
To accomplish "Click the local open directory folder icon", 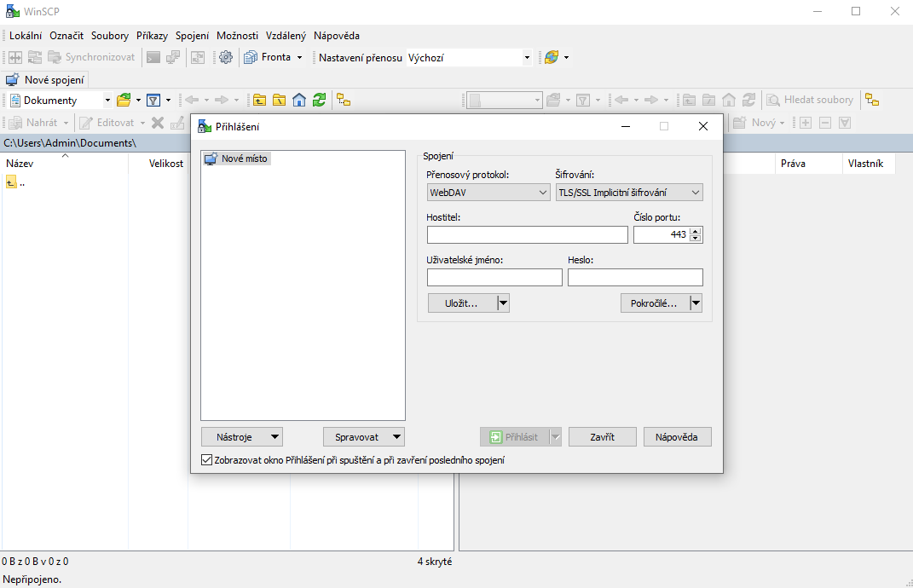I will coord(124,101).
